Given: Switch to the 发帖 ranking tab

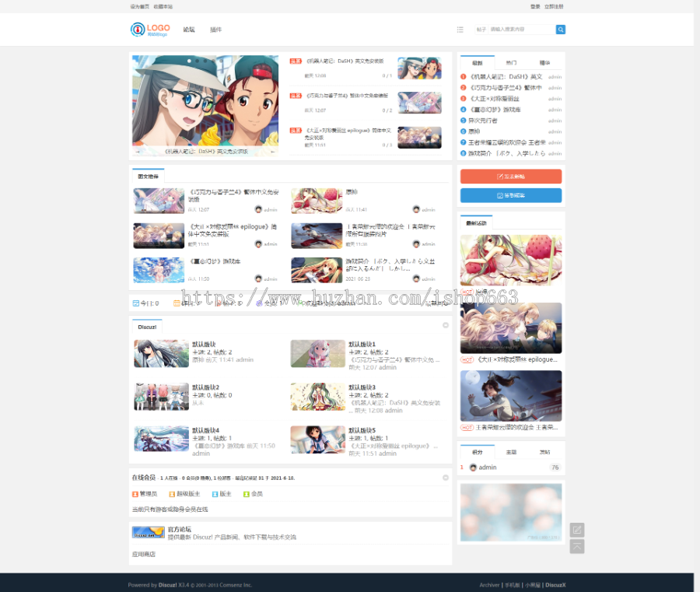Looking at the screenshot, I should click(544, 452).
